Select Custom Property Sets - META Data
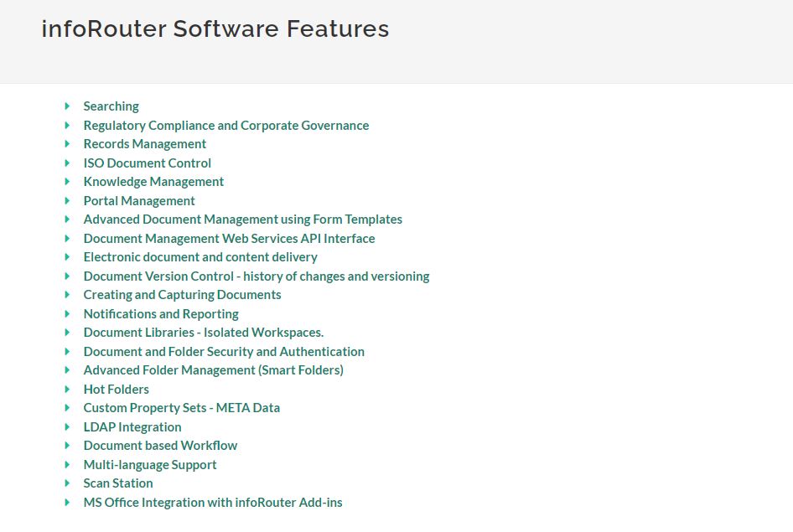The width and height of the screenshot is (793, 532). pos(182,407)
